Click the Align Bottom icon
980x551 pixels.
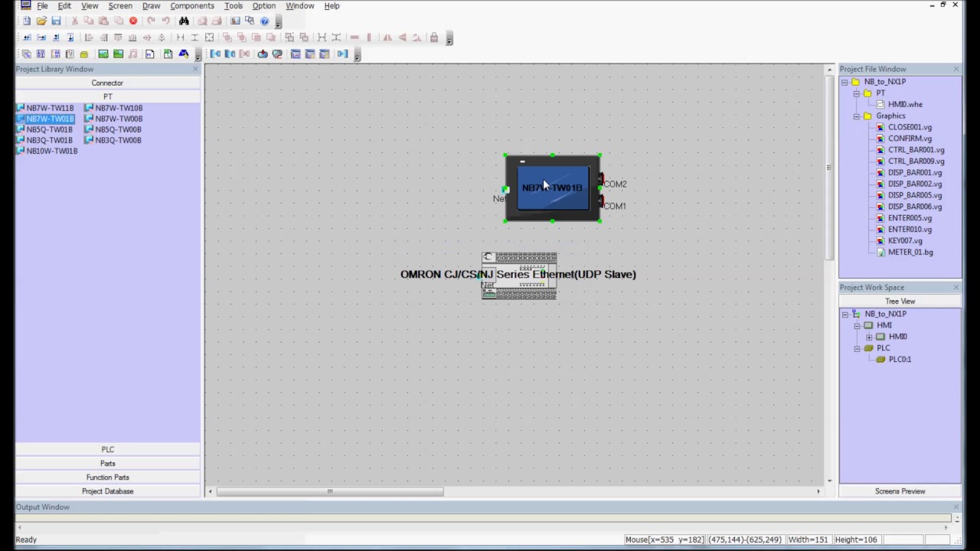tap(132, 37)
